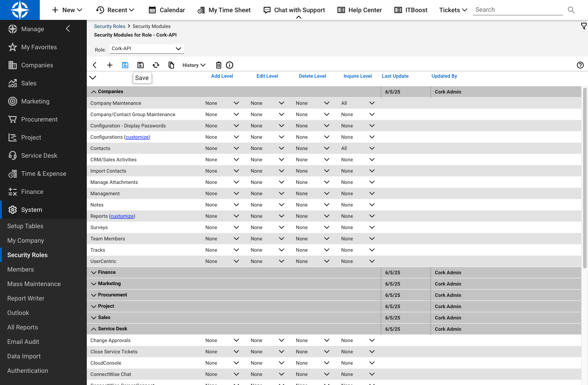Viewport: 588px width, 385px height.
Task: Click the help question mark icon
Action: point(580,65)
